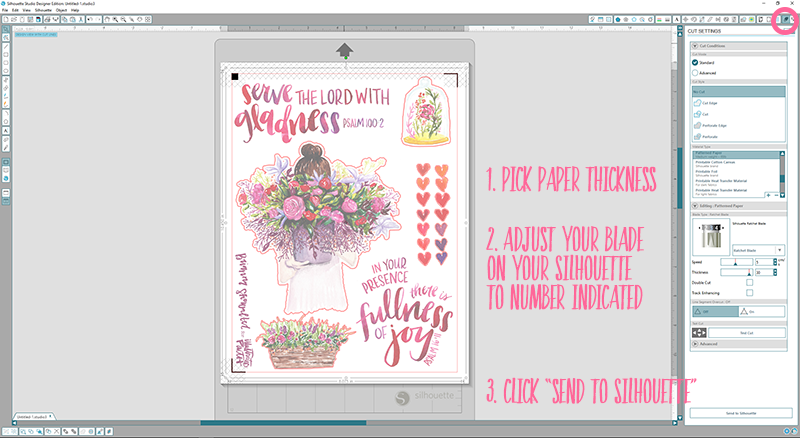Select the Standard cut mode
The width and height of the screenshot is (800, 438).
tap(695, 63)
